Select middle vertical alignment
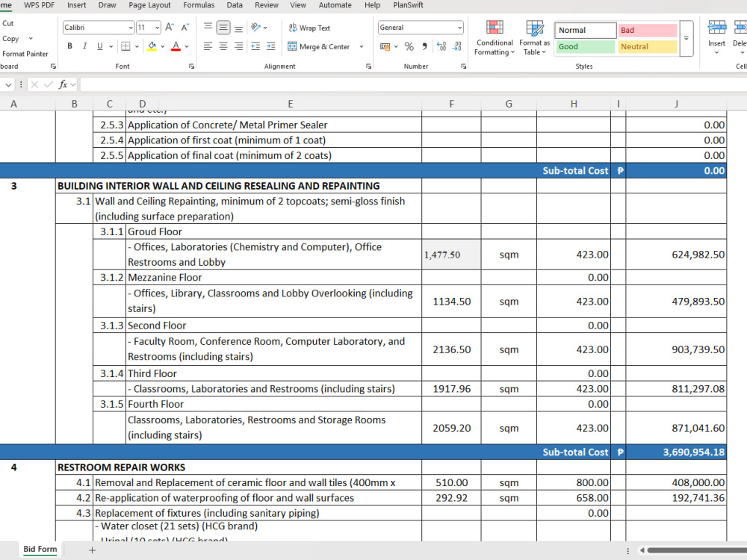This screenshot has height=560, width=747. (x=223, y=28)
